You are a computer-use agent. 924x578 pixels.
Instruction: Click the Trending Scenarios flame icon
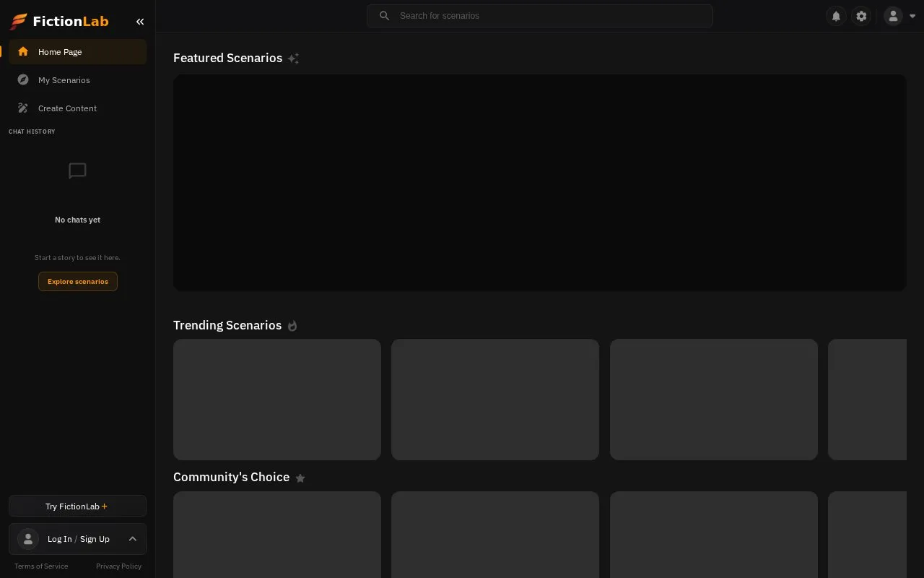click(292, 326)
